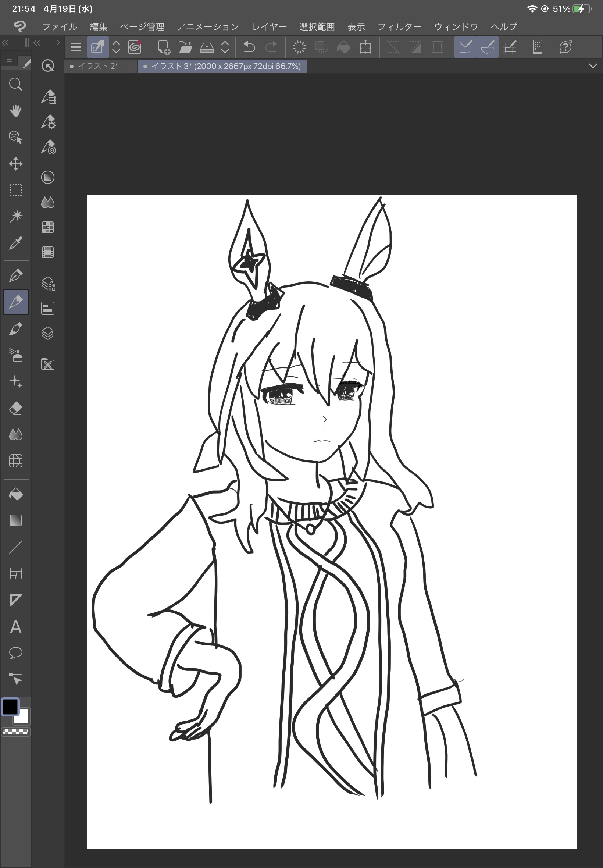Screen dimensions: 603x868
Task: Expand the canvas tab list chevron
Action: [x=592, y=66]
